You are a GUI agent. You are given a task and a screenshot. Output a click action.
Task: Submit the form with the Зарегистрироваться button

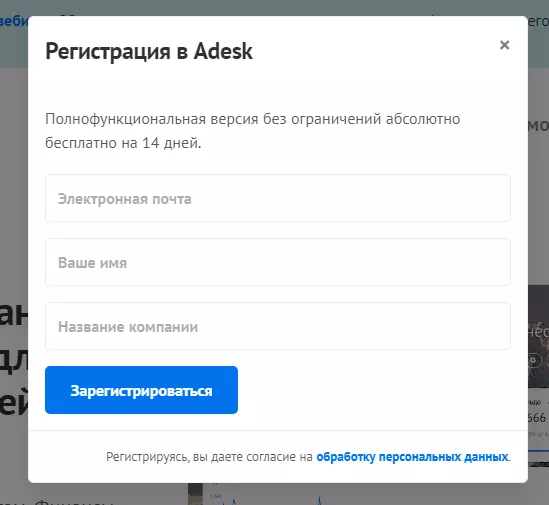pyautogui.click(x=141, y=390)
